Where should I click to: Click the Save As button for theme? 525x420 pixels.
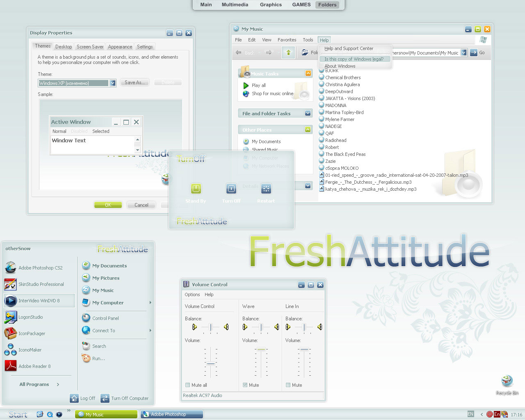pos(135,82)
